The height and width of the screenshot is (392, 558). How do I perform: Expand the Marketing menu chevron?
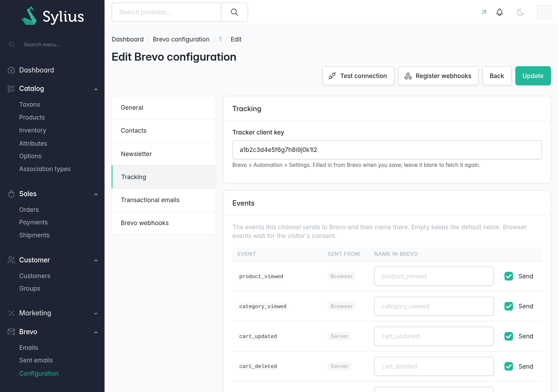click(x=96, y=313)
